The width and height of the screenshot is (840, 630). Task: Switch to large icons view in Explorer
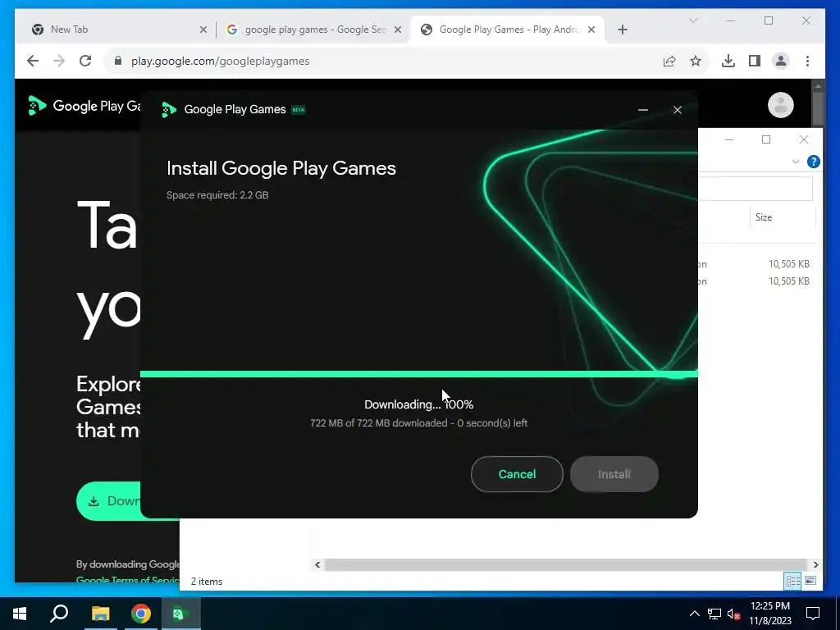pos(810,581)
